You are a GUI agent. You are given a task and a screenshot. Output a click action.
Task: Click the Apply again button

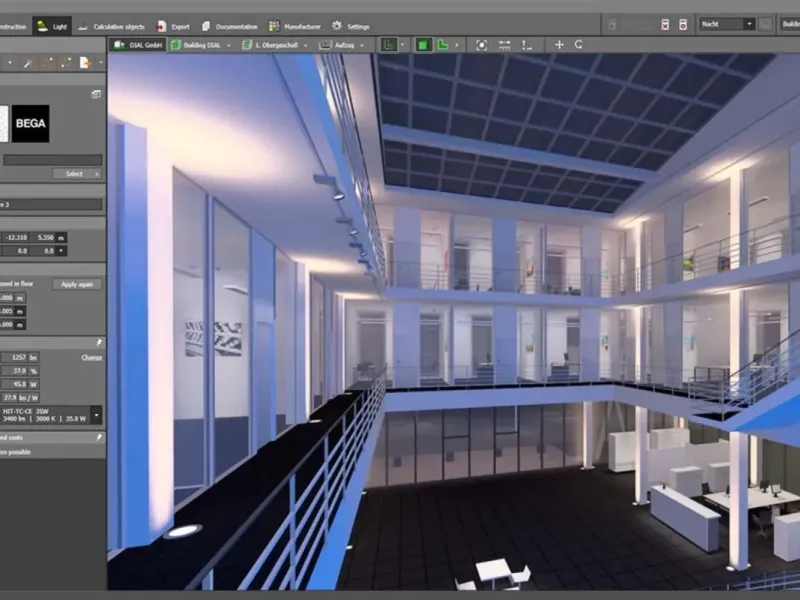77,284
